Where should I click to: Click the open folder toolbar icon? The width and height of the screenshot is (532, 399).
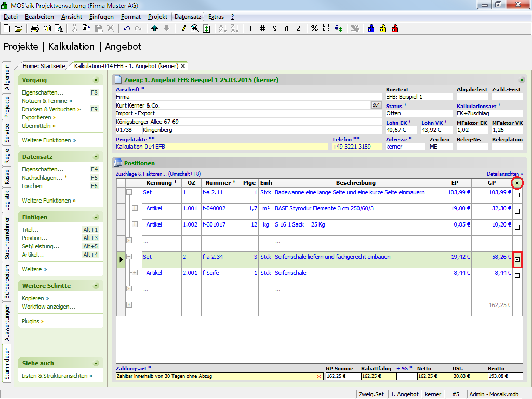19,29
